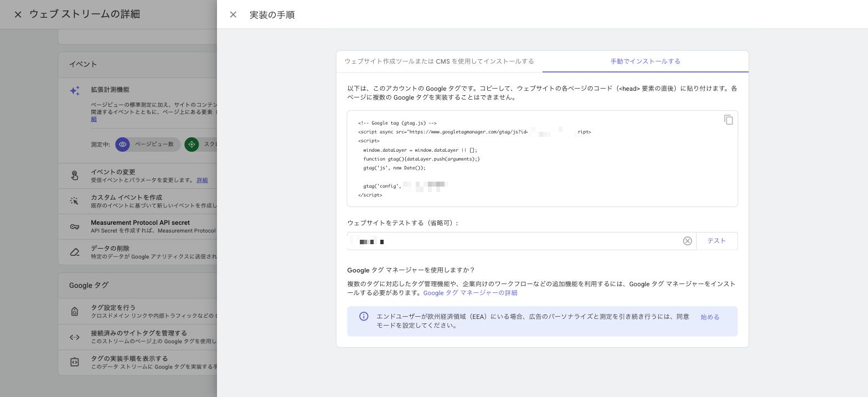Click the タグ設定を行う tag icon

pos(74,311)
